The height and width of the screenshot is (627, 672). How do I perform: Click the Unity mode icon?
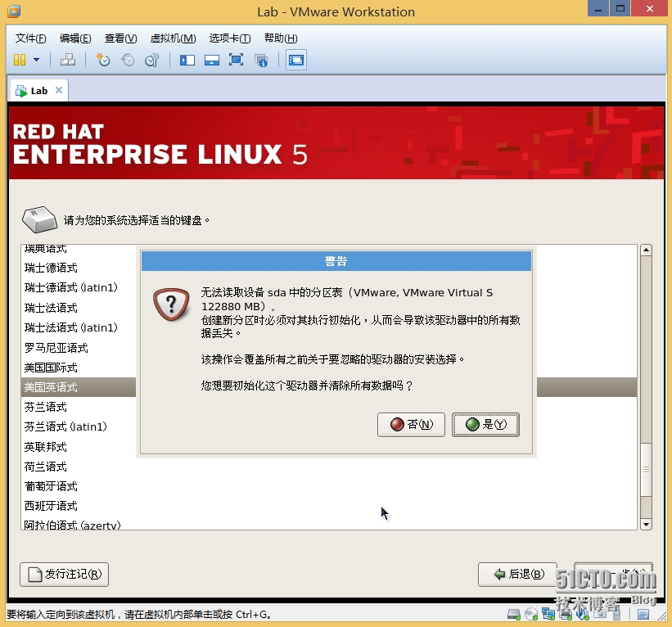coord(261,60)
